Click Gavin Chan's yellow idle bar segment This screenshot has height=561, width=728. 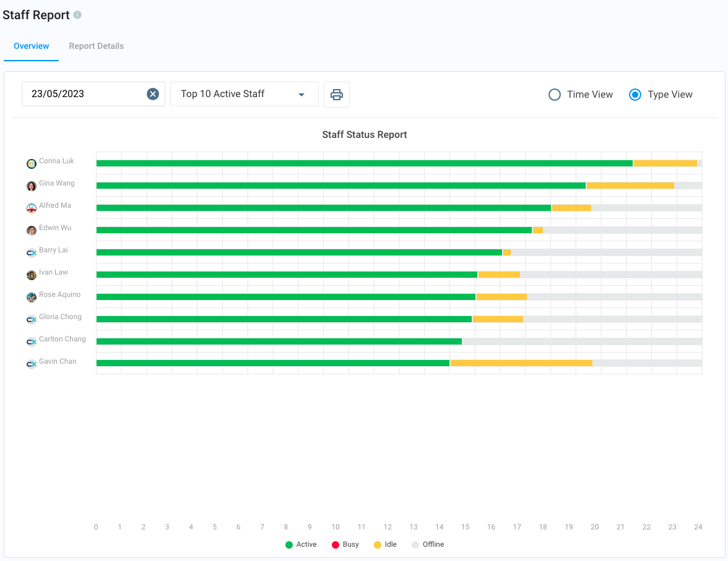point(521,363)
